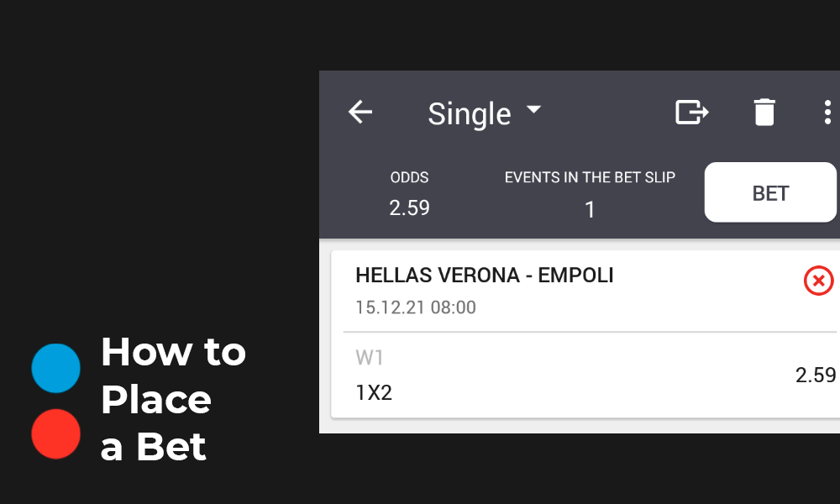Open the share bet slip icon
Image resolution: width=840 pixels, height=504 pixels.
pyautogui.click(x=691, y=112)
